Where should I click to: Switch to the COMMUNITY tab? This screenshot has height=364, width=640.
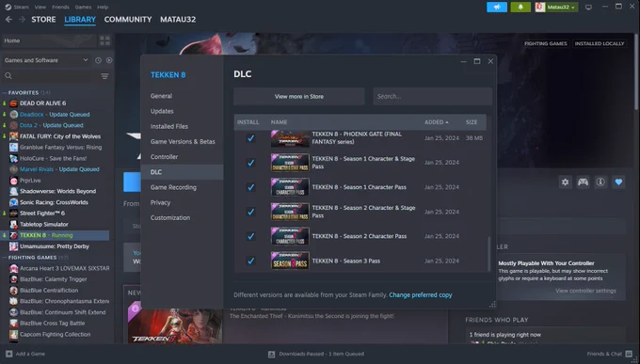(128, 19)
